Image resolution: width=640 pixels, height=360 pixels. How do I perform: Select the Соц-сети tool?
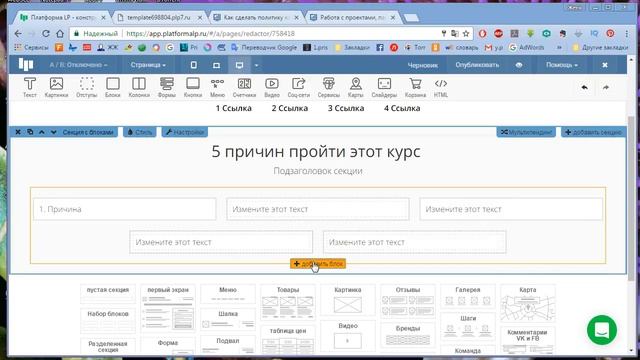[x=299, y=87]
